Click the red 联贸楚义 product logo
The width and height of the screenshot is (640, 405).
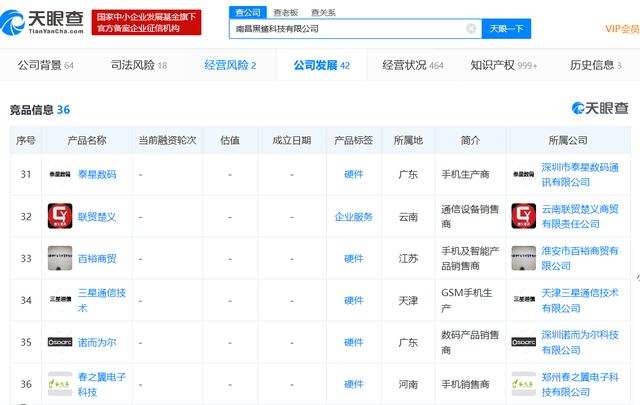[60, 216]
